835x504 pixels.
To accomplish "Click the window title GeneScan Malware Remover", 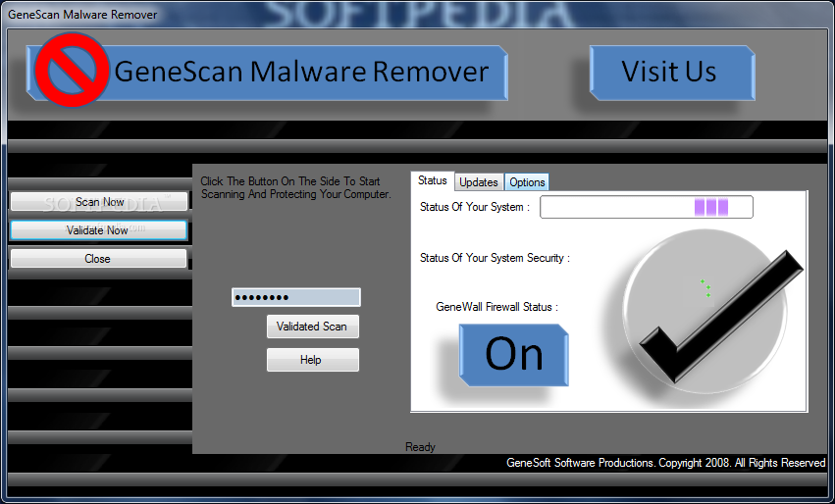I will pos(82,15).
